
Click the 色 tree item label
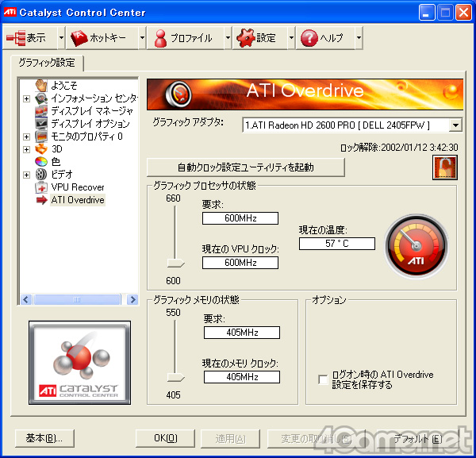tap(56, 162)
